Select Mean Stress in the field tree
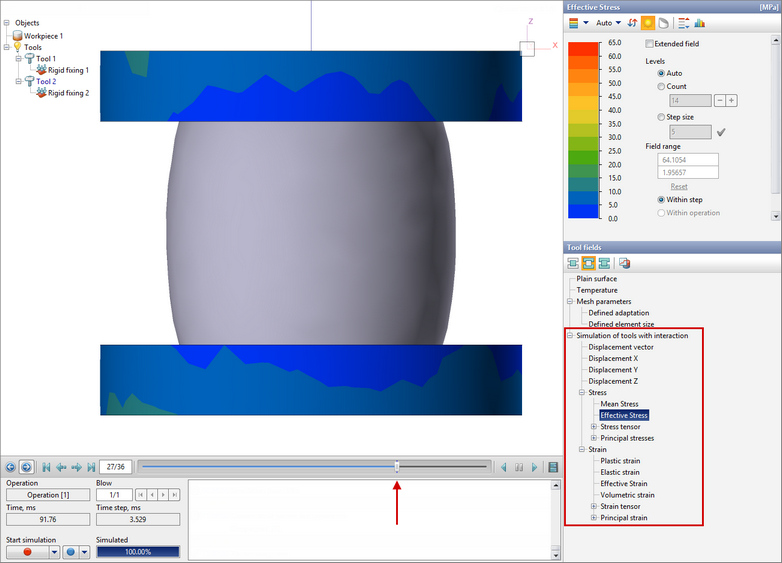 619,404
